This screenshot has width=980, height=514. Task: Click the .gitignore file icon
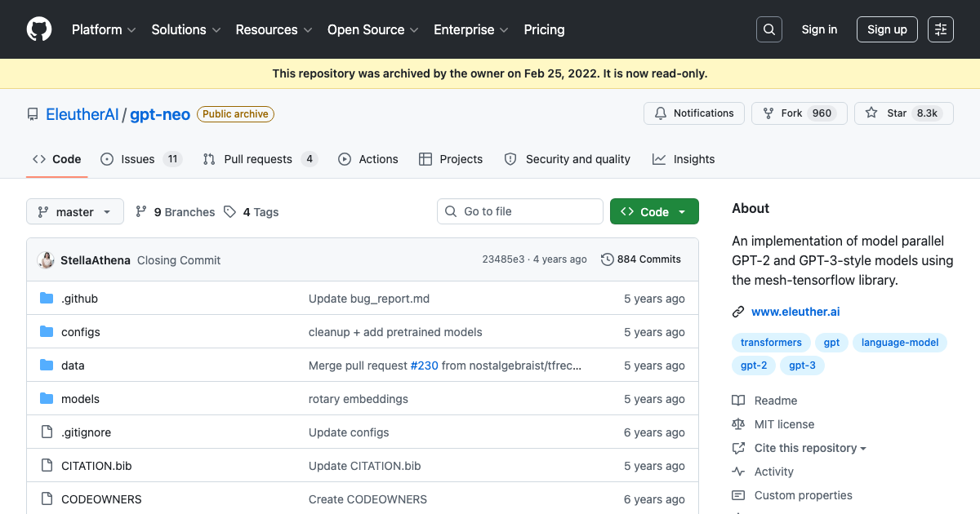click(x=47, y=432)
